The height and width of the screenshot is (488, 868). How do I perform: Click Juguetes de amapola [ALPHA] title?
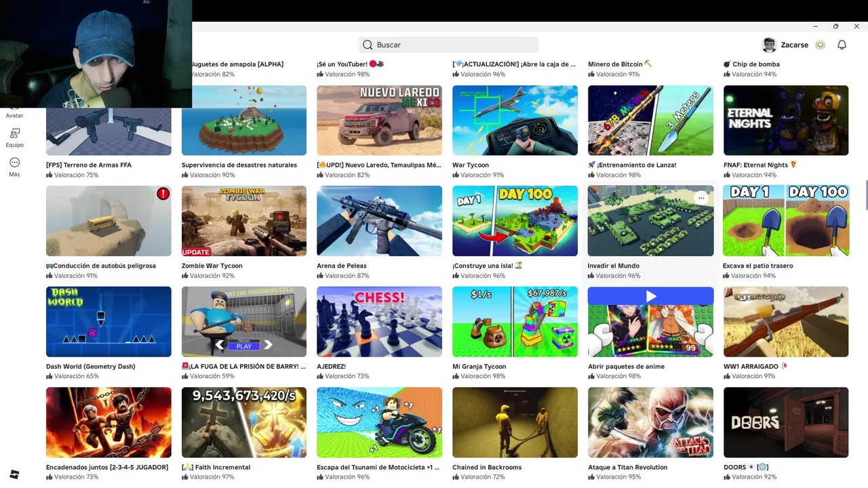(237, 64)
